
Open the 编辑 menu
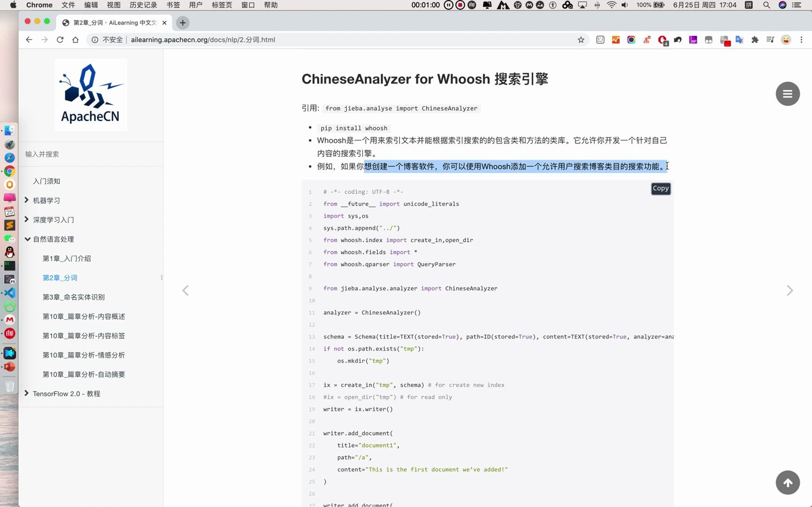[x=91, y=5]
